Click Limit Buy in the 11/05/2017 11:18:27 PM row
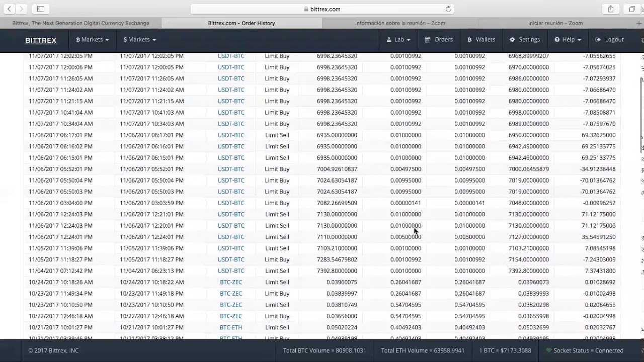Image resolution: width=644 pixels, height=362 pixels. coord(277,259)
